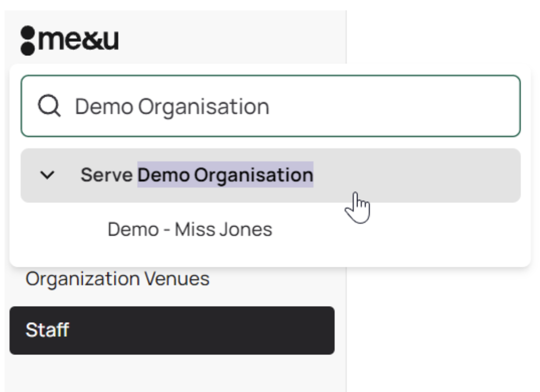Image resolution: width=540 pixels, height=392 pixels.
Task: Click the 'me&u' wordmark text
Action: pos(78,40)
